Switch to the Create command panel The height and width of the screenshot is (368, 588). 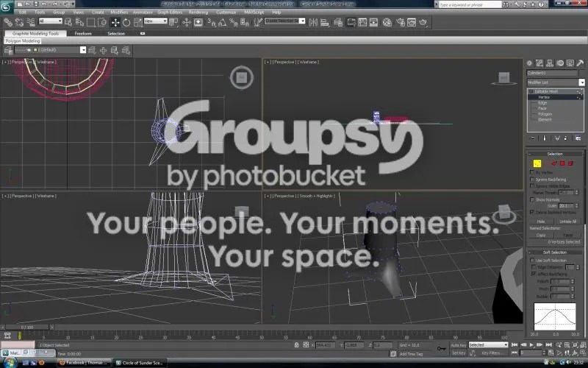click(529, 63)
